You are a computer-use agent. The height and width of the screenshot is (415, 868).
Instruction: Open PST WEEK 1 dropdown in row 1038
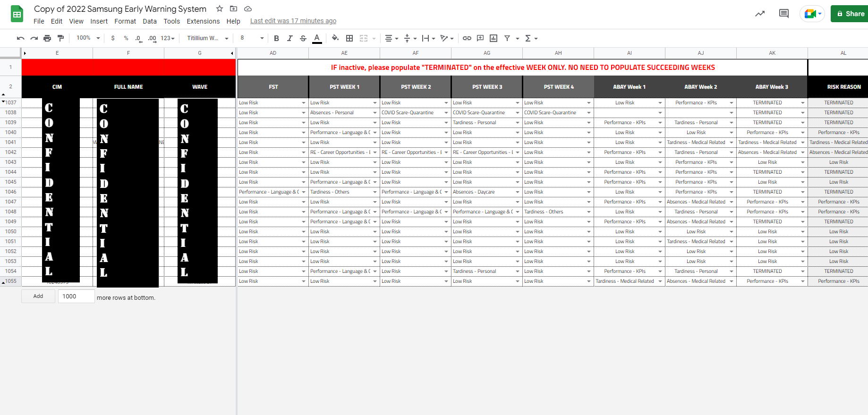(x=375, y=113)
